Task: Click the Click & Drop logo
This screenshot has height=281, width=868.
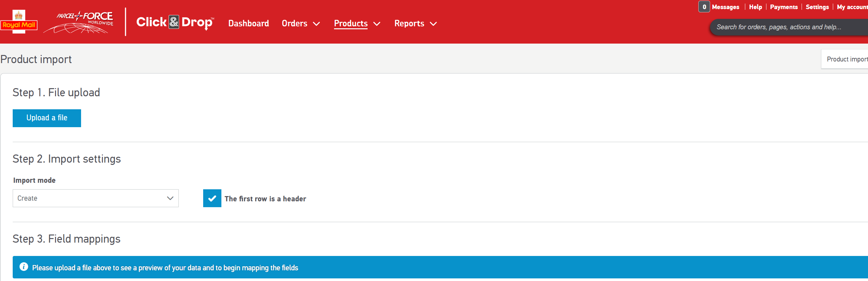Action: point(175,22)
